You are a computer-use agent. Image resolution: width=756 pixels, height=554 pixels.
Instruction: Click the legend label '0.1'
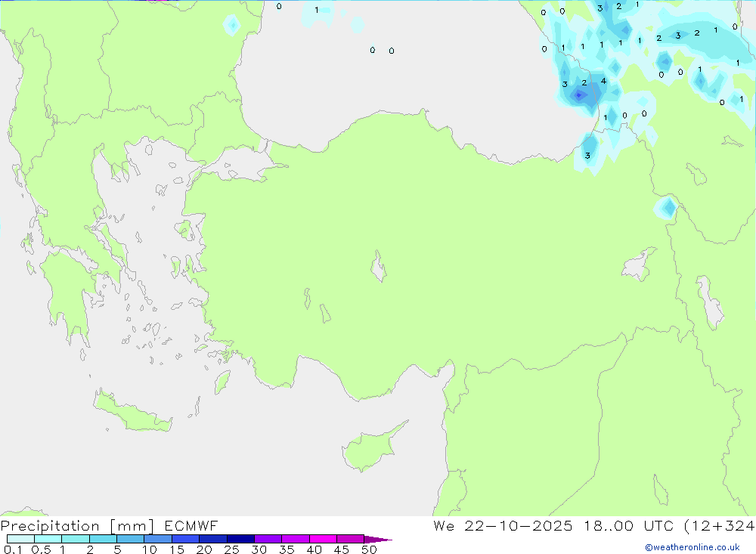pos(13,549)
